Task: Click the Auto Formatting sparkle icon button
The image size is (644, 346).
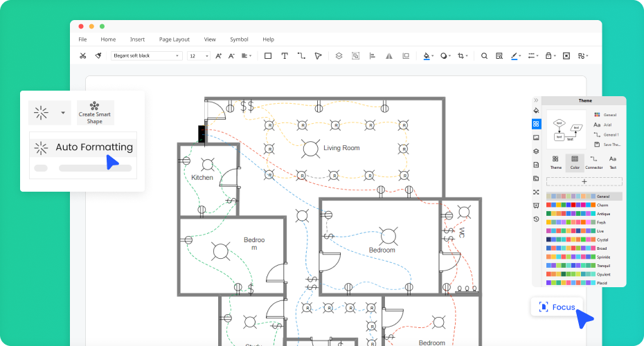Action: click(x=41, y=113)
